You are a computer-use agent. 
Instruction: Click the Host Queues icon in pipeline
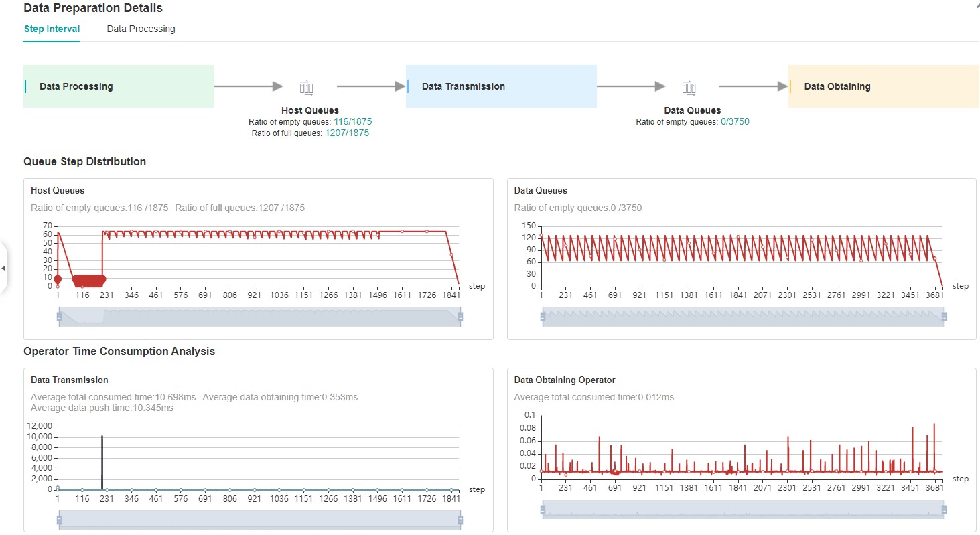tap(306, 87)
